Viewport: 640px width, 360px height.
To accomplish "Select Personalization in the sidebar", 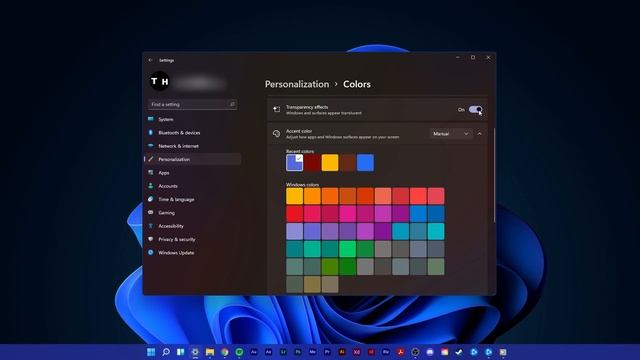I will pyautogui.click(x=193, y=159).
